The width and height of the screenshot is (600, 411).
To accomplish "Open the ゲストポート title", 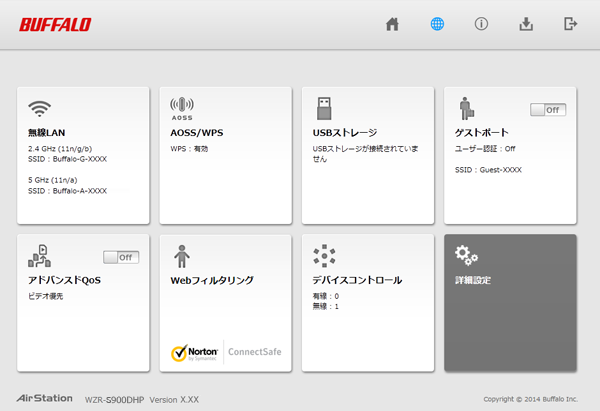I will pos(481,133).
